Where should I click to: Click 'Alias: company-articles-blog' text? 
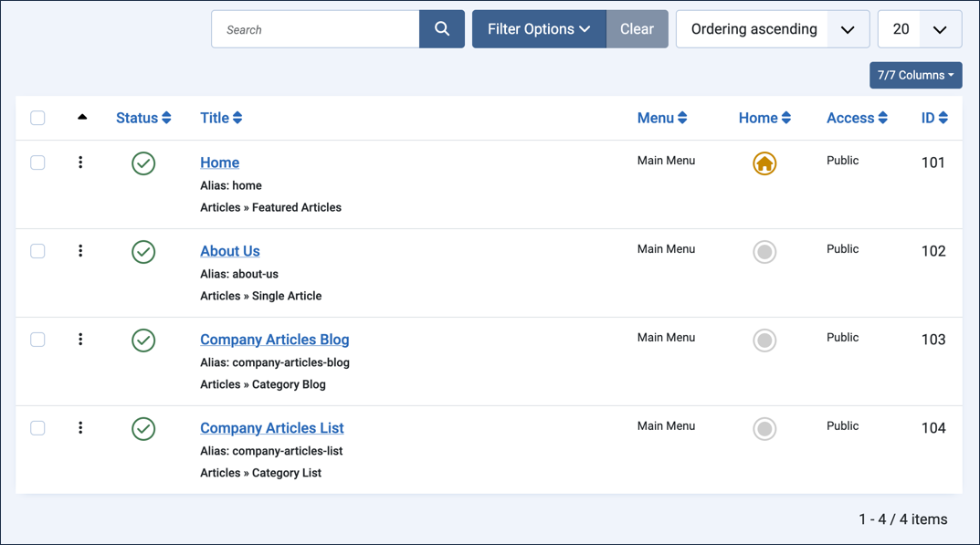click(x=274, y=362)
